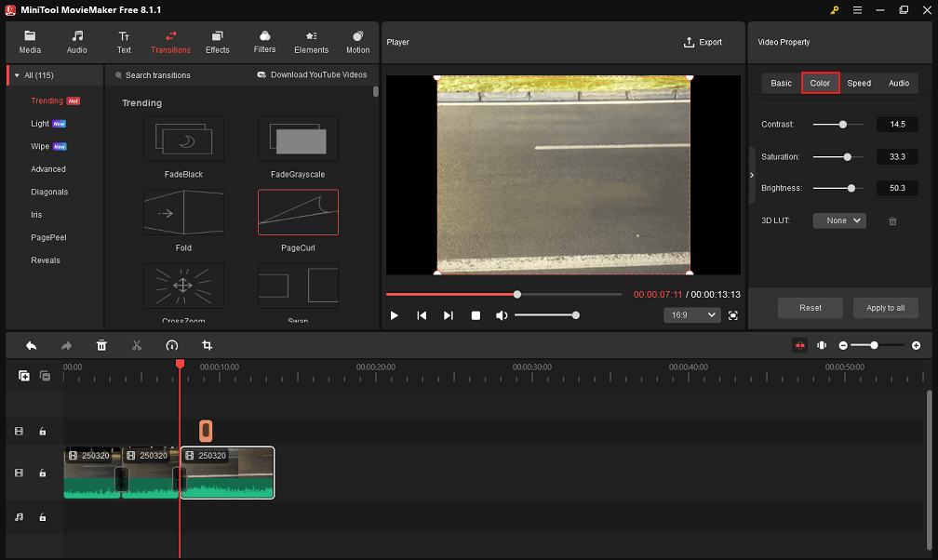Select the Trending transitions category
Viewport: 938px width, 560px height.
point(47,100)
